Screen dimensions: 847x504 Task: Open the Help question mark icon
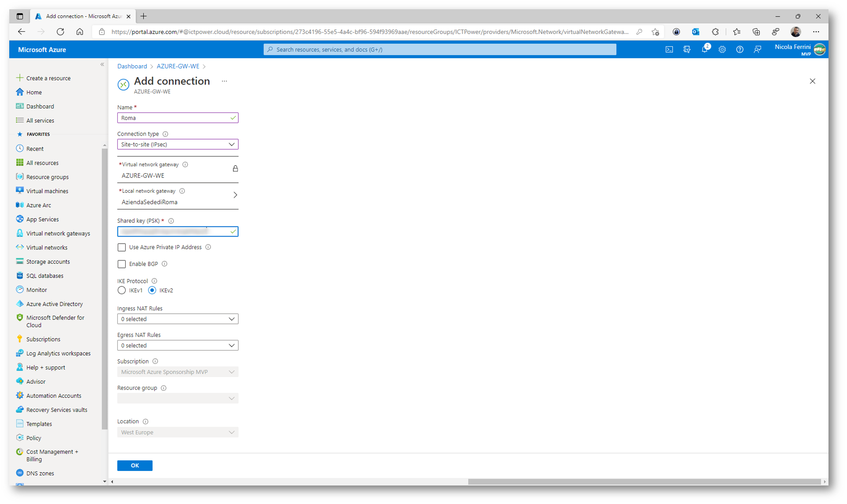(739, 49)
